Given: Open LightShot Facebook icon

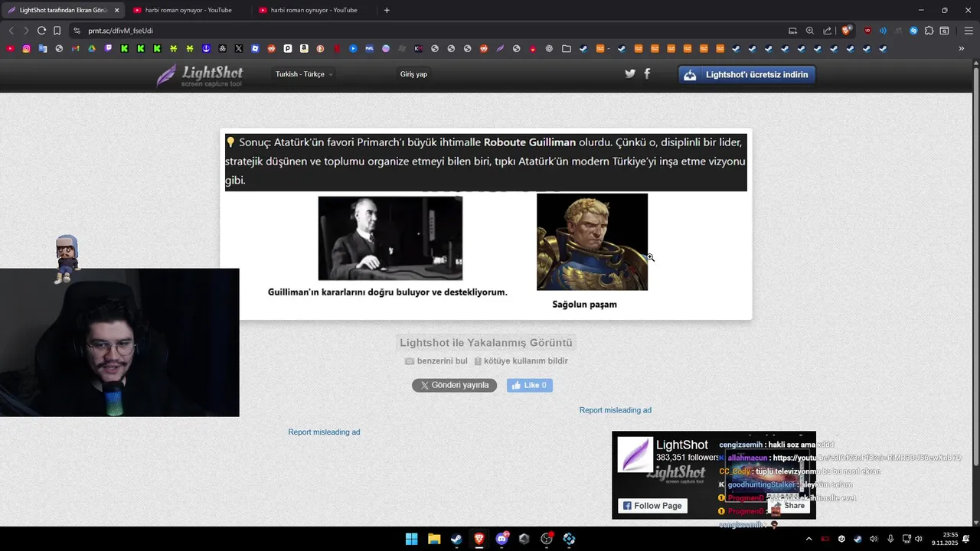Looking at the screenshot, I should tap(647, 74).
